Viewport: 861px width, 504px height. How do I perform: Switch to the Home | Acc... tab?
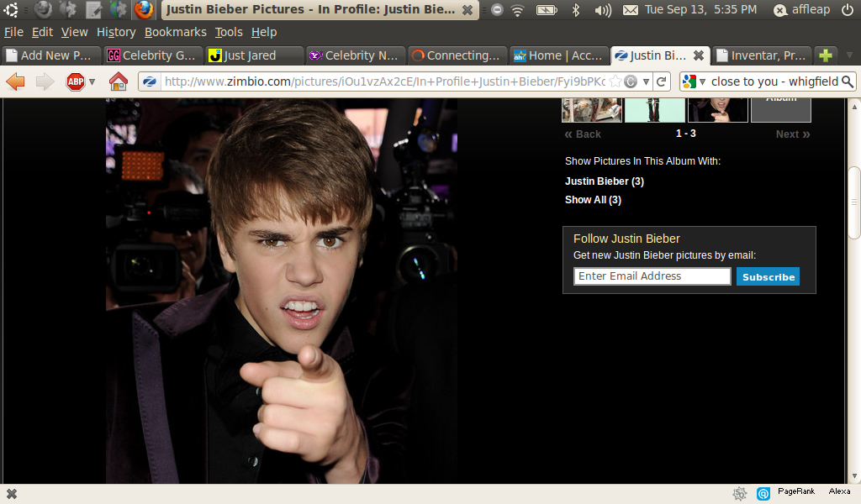click(558, 55)
